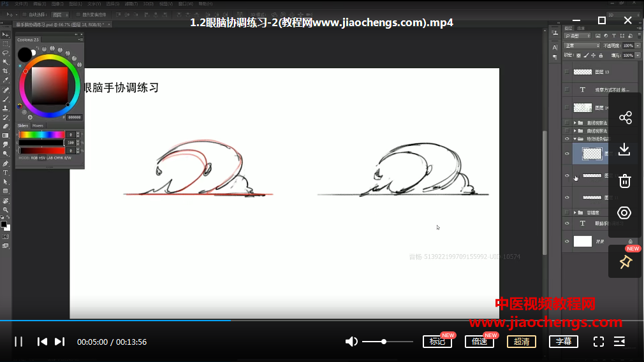Viewport: 644px width, 362px height.
Task: Select the Path Selection arrow tool
Action: pyautogui.click(x=5, y=182)
